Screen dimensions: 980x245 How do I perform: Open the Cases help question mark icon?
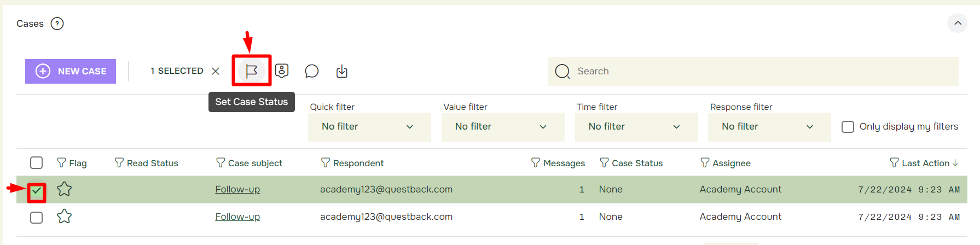click(x=57, y=24)
